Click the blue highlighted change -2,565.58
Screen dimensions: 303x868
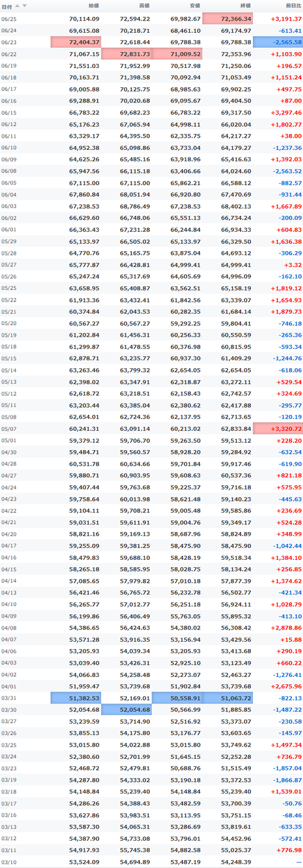click(278, 42)
